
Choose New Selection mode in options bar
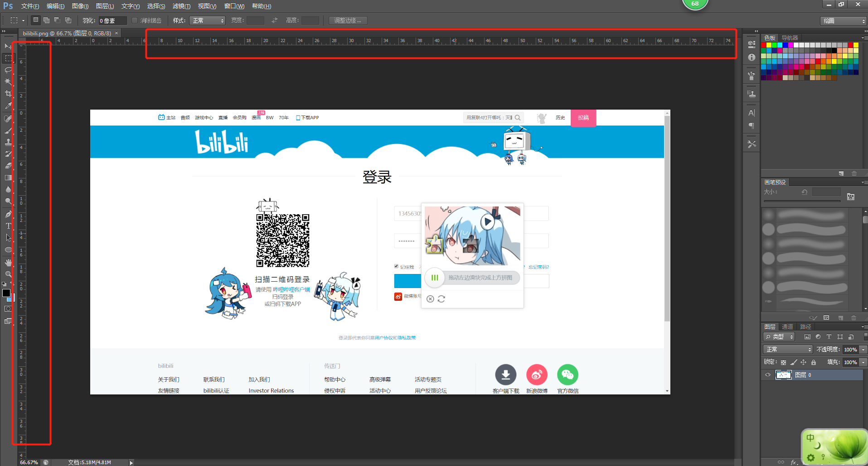coord(35,20)
